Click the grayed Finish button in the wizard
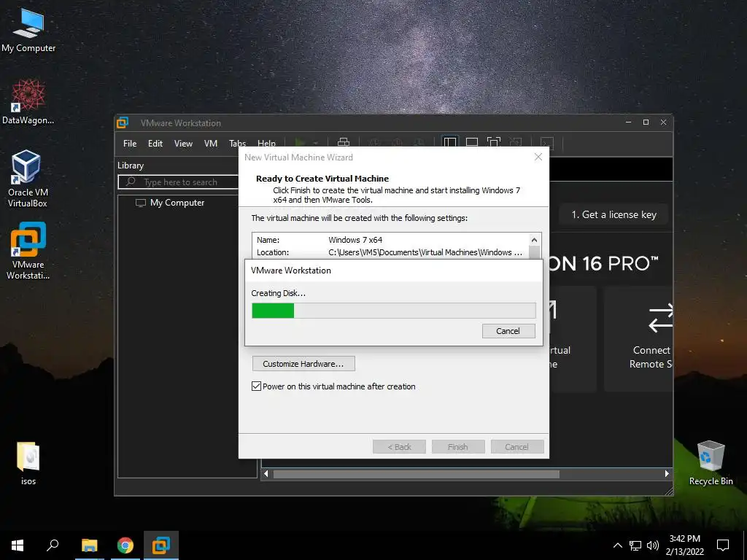The image size is (747, 560). (x=458, y=447)
